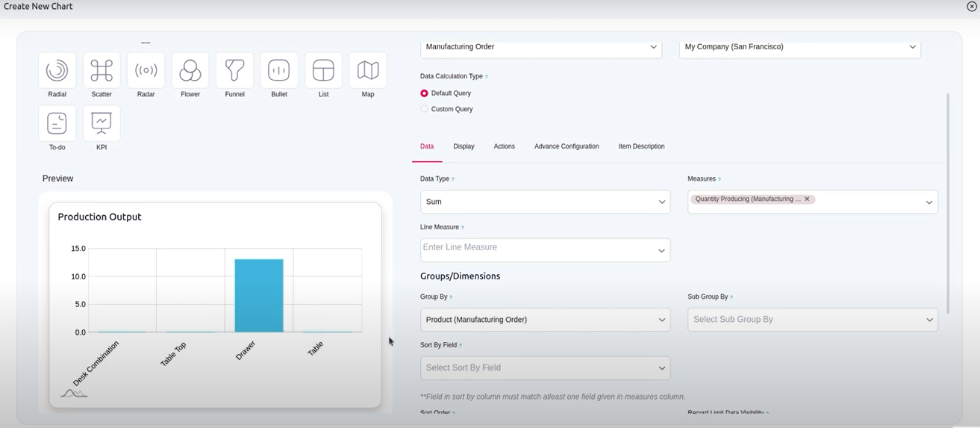980x428 pixels.
Task: Open the Advance Configuration tab
Action: click(x=567, y=146)
